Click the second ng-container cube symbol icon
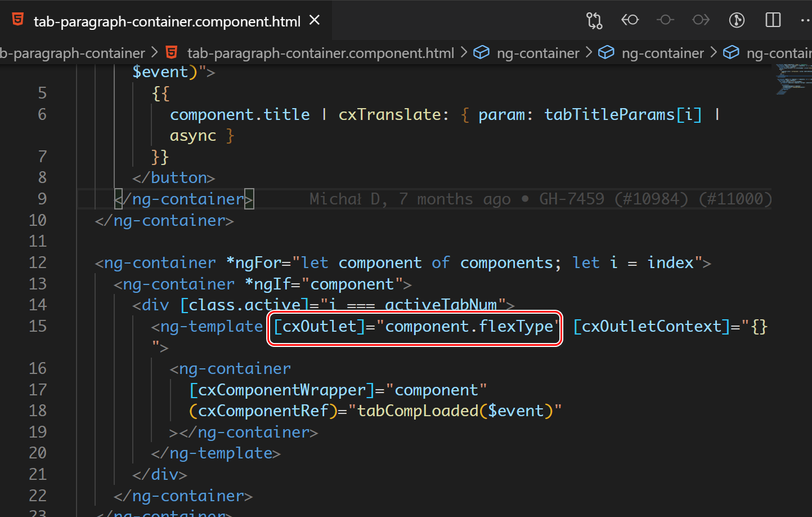The height and width of the screenshot is (517, 812). coord(606,52)
